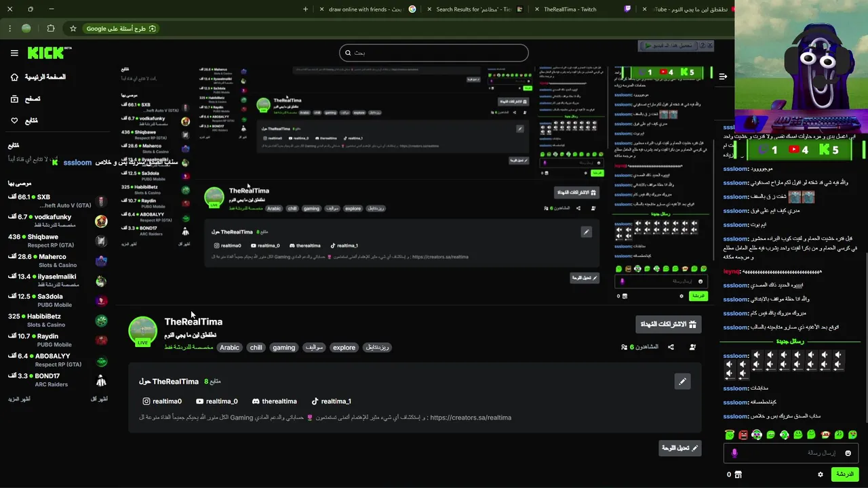Switch to the Search Results browser tab

coord(473,9)
